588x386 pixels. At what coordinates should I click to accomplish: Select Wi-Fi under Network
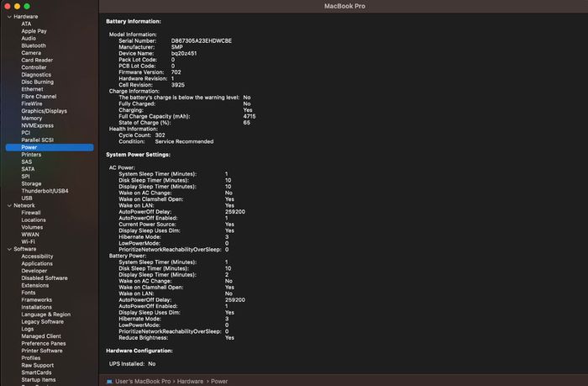[28, 242]
